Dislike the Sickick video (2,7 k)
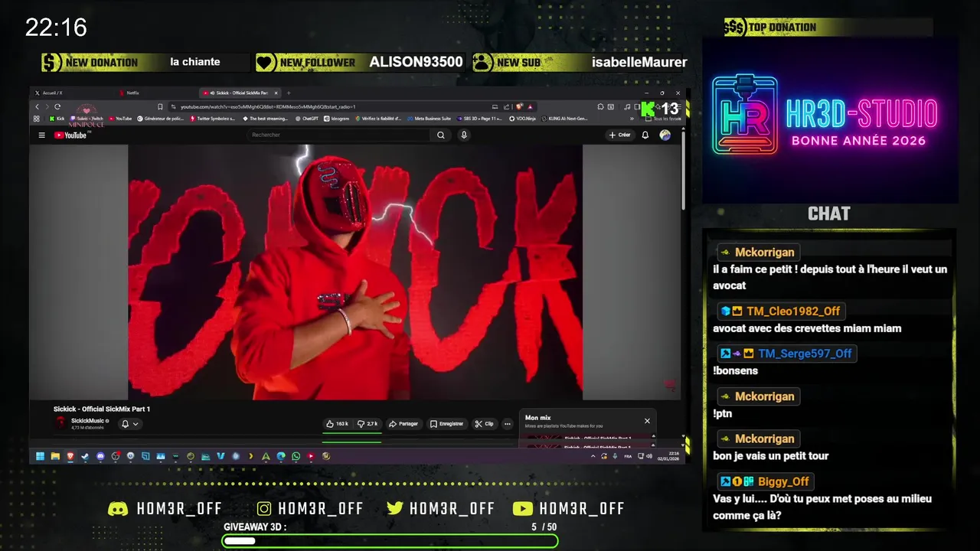Viewport: 980px width, 551px height. point(368,423)
